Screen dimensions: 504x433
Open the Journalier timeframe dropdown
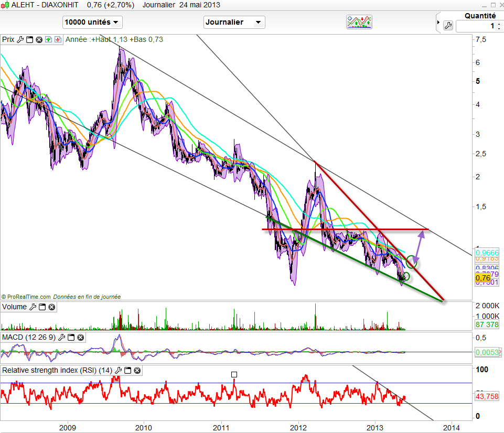tap(234, 23)
